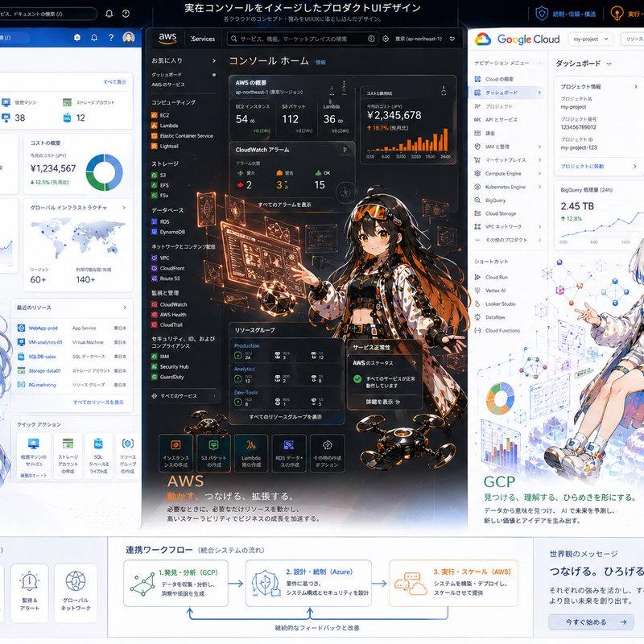Screen dimensions: 644x644
Task: Open Lightsail in the AWS sidebar
Action: pyautogui.click(x=169, y=146)
